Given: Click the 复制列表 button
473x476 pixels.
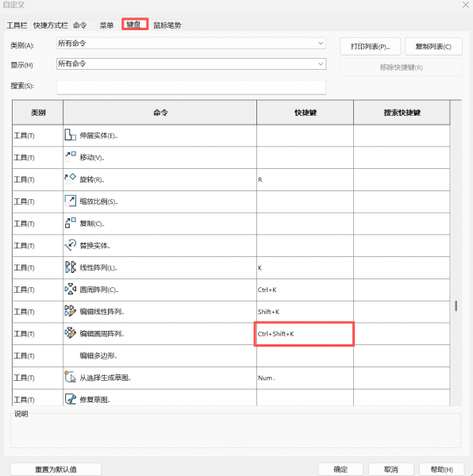Looking at the screenshot, I should (x=433, y=47).
